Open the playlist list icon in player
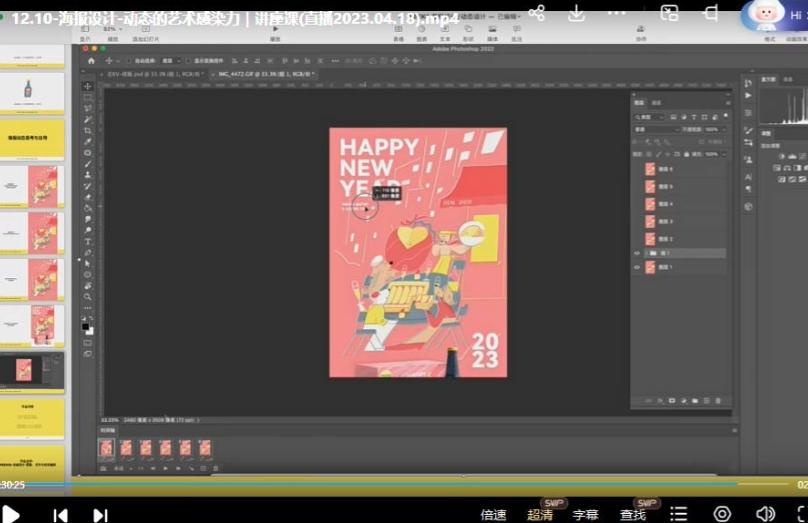Image resolution: width=808 pixels, height=523 pixels. [x=679, y=514]
